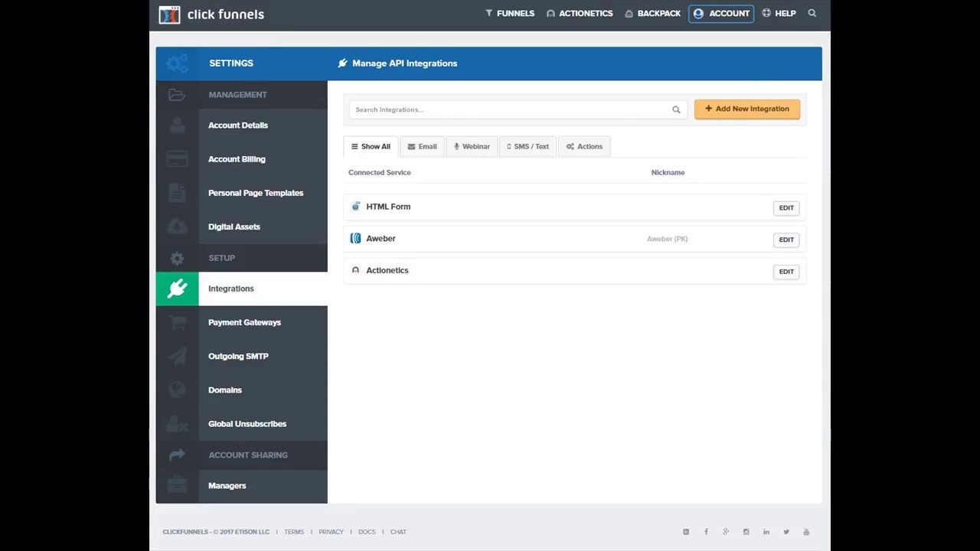This screenshot has height=551, width=980.
Task: Open the Twitter footer icon
Action: [x=786, y=532]
